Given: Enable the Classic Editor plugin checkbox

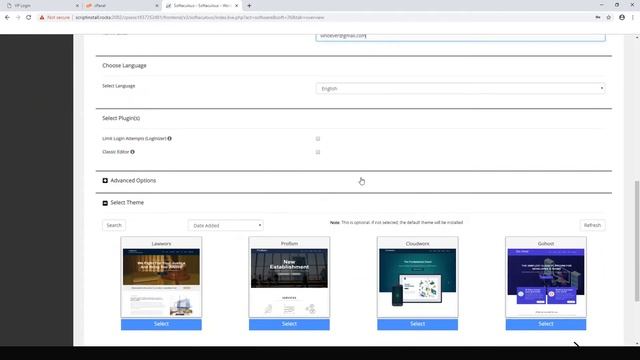Looking at the screenshot, I should [318, 152].
